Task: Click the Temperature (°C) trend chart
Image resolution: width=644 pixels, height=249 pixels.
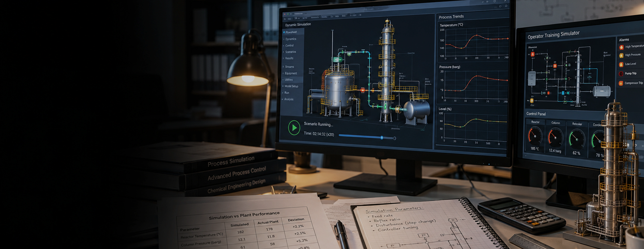Action: pyautogui.click(x=474, y=41)
